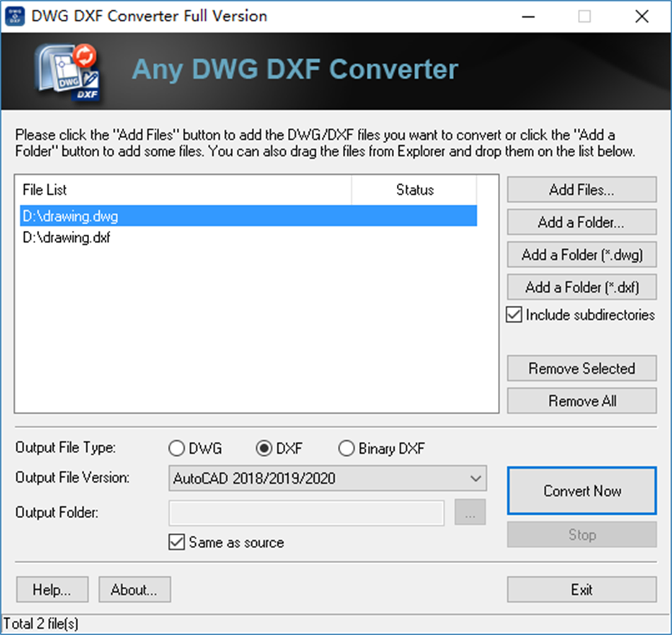Start conversion with Convert Now

click(581, 491)
